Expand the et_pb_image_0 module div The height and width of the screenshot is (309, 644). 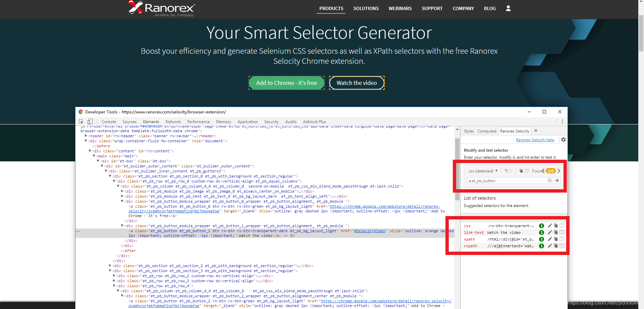(122, 191)
